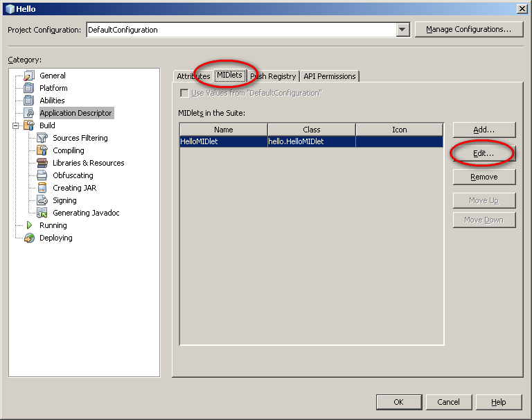The image size is (532, 420).
Task: Open the Project Configuration dropdown arrow
Action: [x=402, y=30]
